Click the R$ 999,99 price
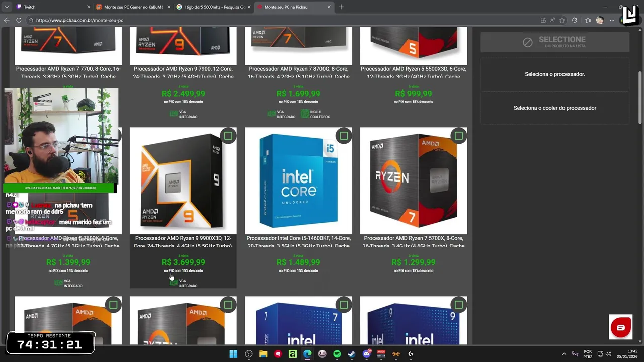Viewport: 644px width, 362px height. pyautogui.click(x=414, y=94)
